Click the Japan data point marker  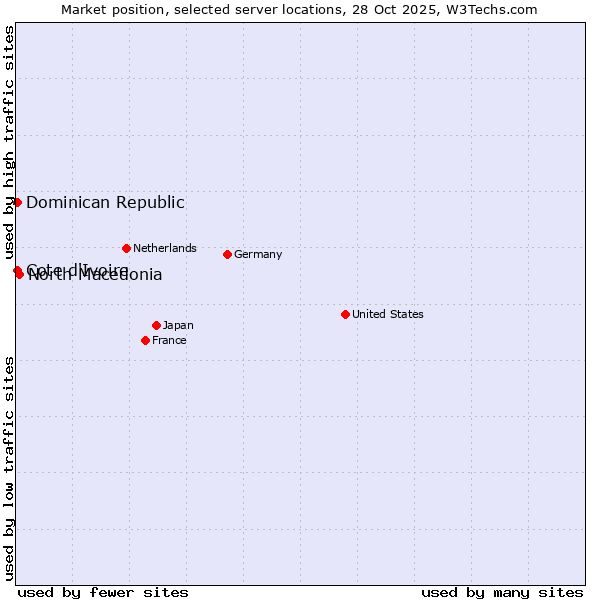pos(156,325)
